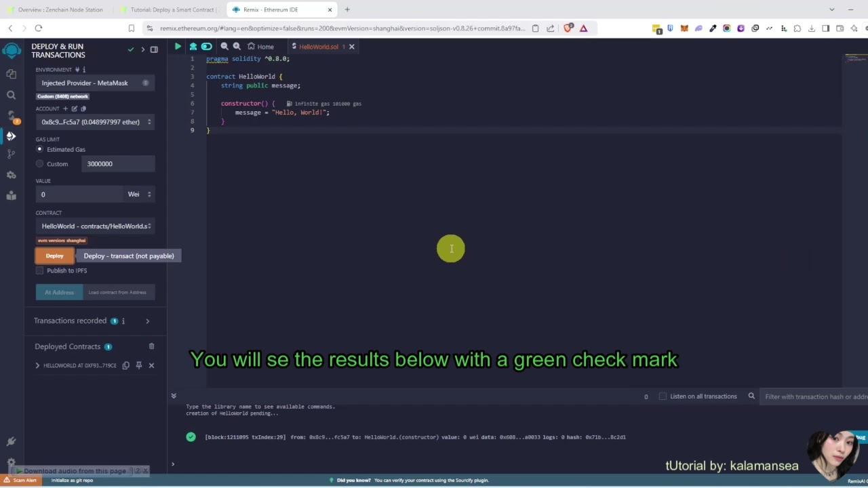Pin the HELLOWORLD deployed contract

coord(139,365)
